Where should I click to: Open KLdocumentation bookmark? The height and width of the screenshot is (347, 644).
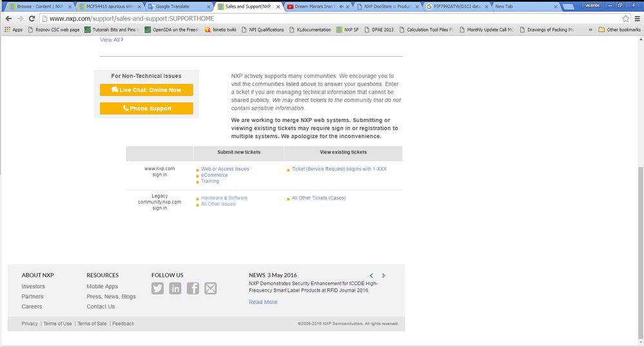(310, 30)
